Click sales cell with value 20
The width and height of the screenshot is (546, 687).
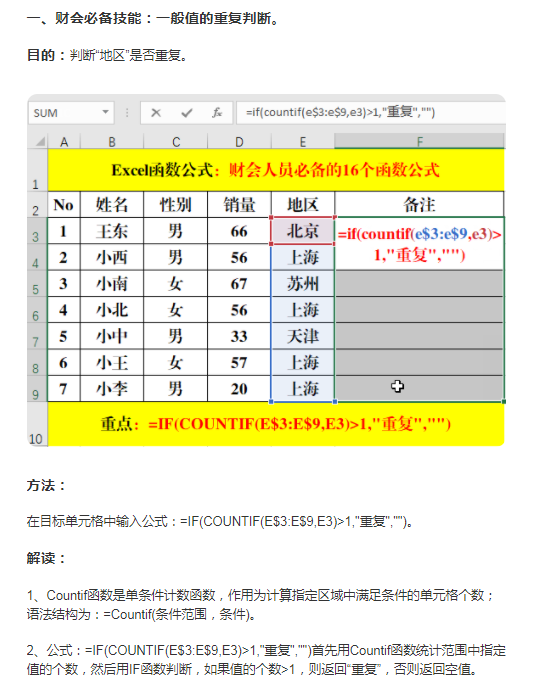click(x=239, y=389)
